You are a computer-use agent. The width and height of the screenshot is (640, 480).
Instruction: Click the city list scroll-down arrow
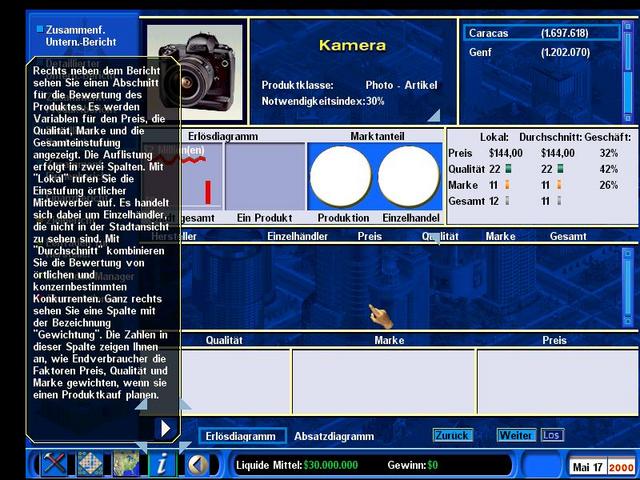click(628, 118)
